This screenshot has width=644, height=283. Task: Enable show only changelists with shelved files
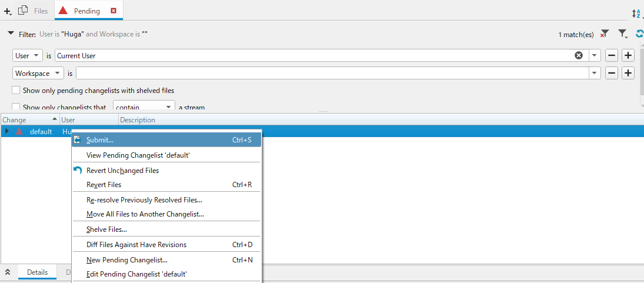click(16, 91)
